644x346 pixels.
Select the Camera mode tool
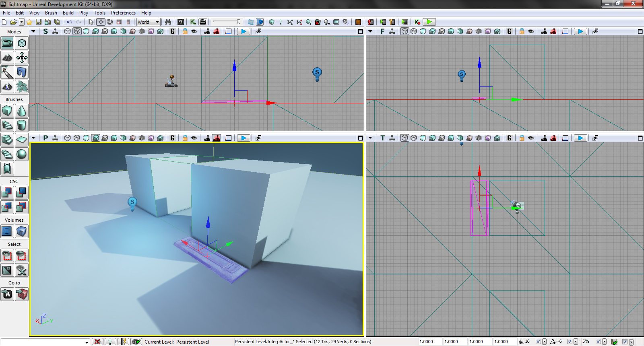point(7,43)
